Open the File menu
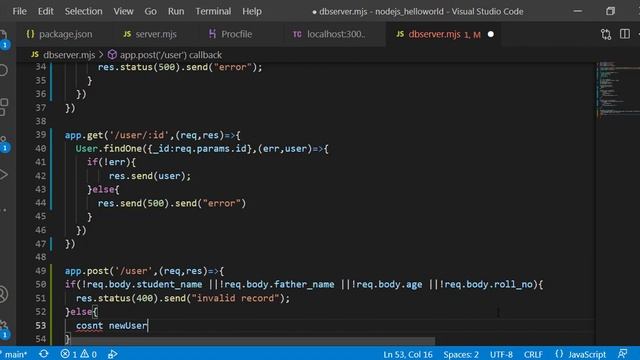 19,11
